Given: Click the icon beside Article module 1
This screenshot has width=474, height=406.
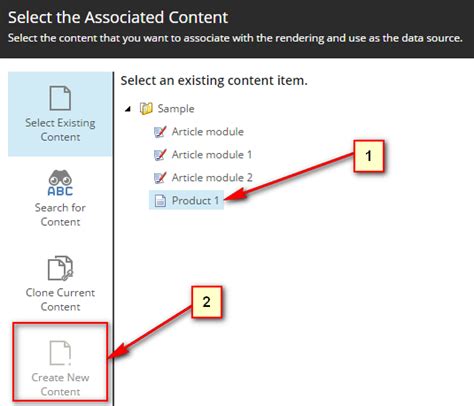Looking at the screenshot, I should click(x=160, y=155).
